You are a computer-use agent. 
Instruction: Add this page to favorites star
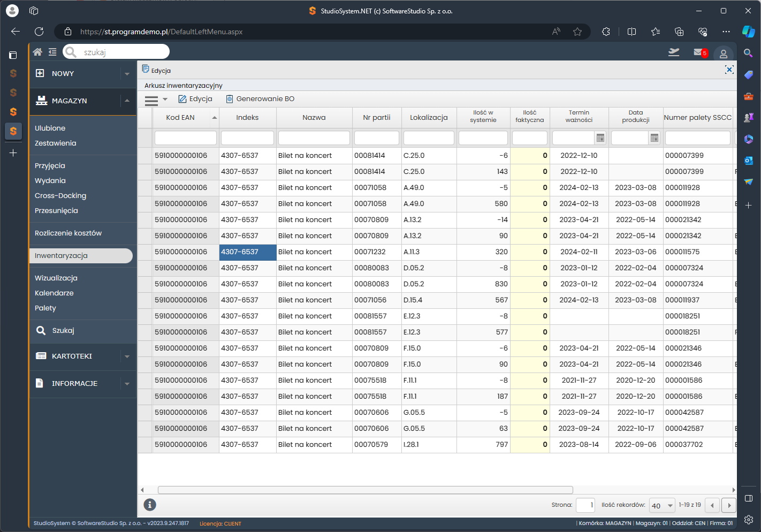pos(577,32)
